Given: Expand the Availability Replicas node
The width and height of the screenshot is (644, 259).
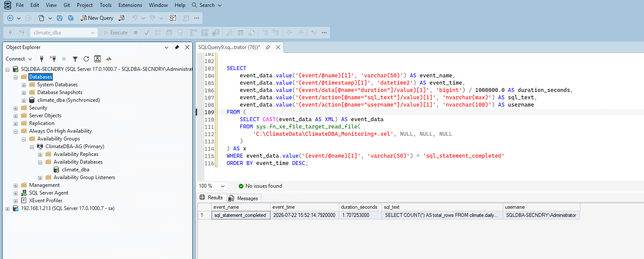Looking at the screenshot, I should click(40, 155).
